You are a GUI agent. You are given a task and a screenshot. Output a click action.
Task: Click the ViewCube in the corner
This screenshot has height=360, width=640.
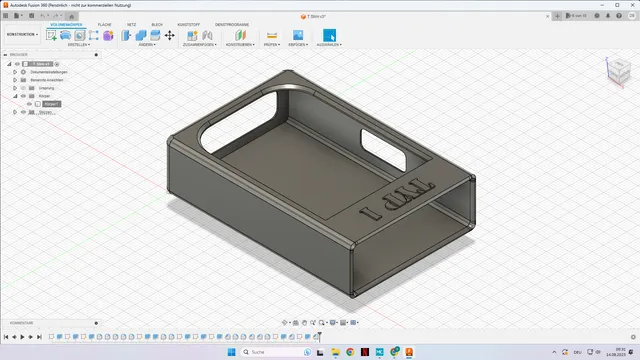619,70
